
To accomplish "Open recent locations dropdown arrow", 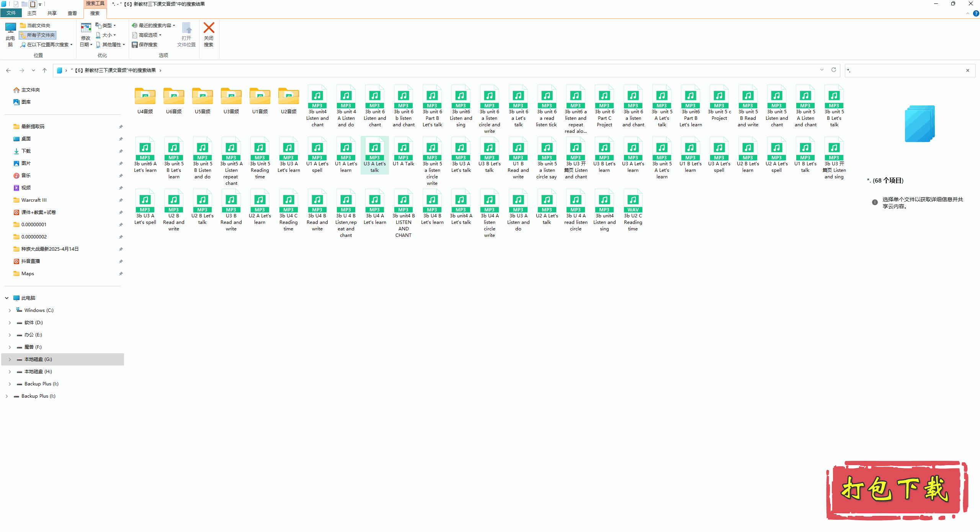I will [x=33, y=70].
